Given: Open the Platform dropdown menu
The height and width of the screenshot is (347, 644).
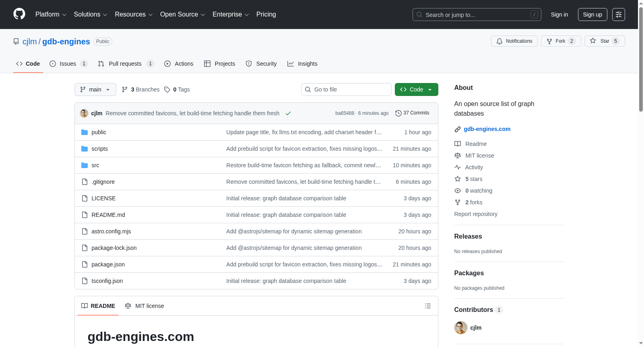Looking at the screenshot, I should pos(51,15).
